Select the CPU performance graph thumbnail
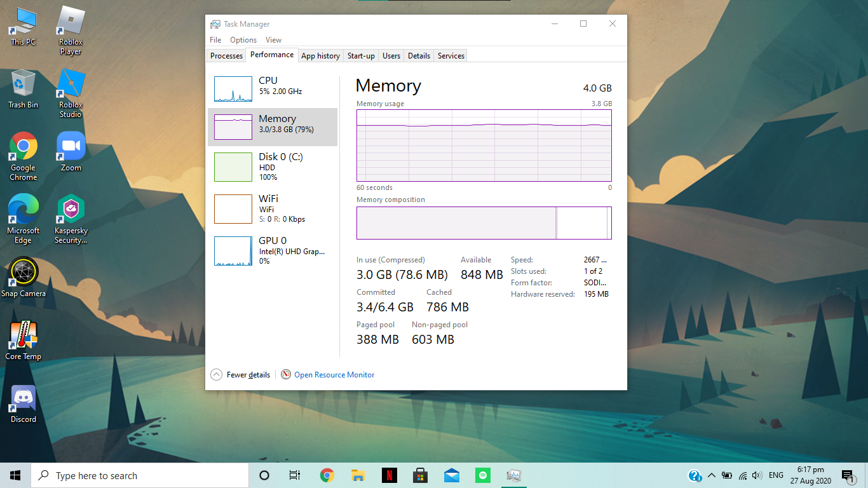 click(233, 90)
